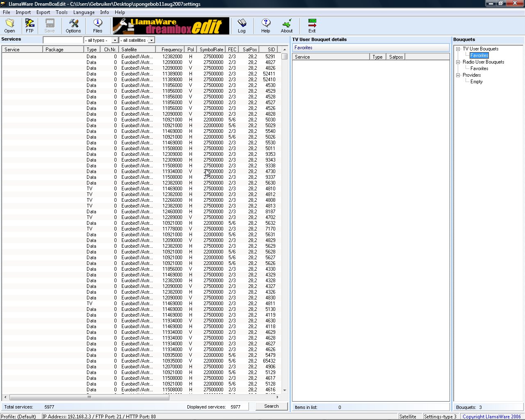Sort services by FEC column
525x420 pixels.
pyautogui.click(x=232, y=49)
